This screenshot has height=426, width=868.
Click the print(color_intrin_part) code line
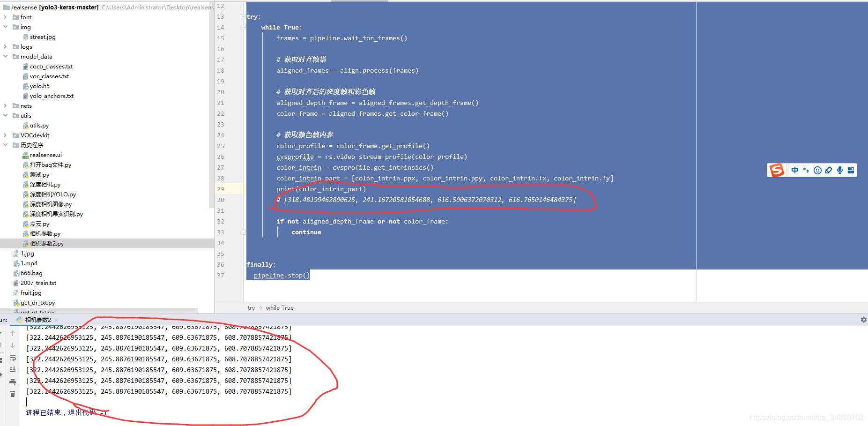321,189
